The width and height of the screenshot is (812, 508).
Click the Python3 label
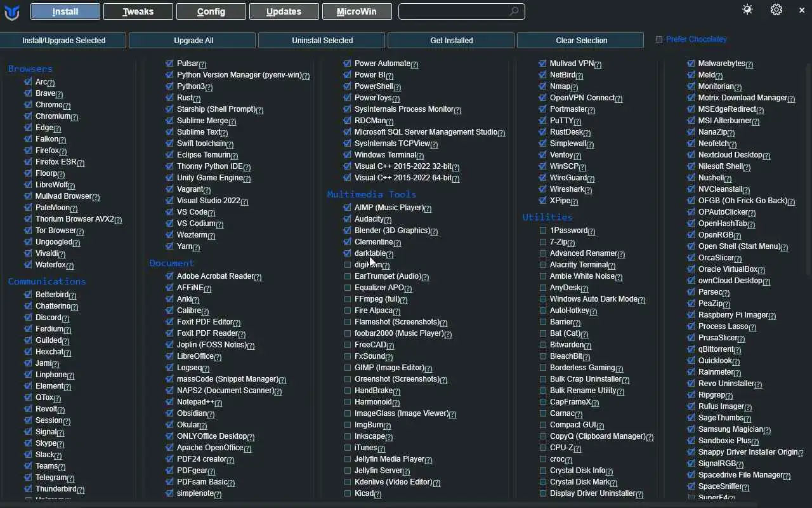point(191,86)
